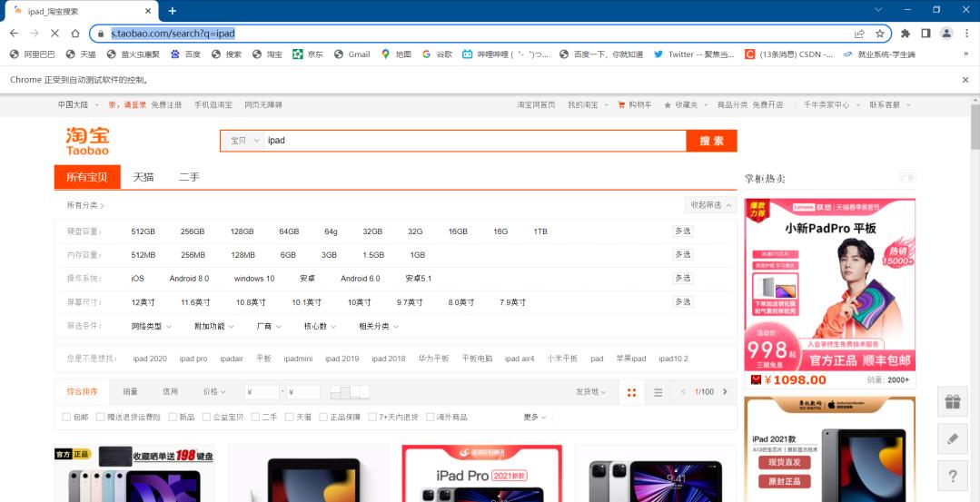This screenshot has height=502, width=980.
Task: Open the 京东 bookmark
Action: (x=308, y=54)
